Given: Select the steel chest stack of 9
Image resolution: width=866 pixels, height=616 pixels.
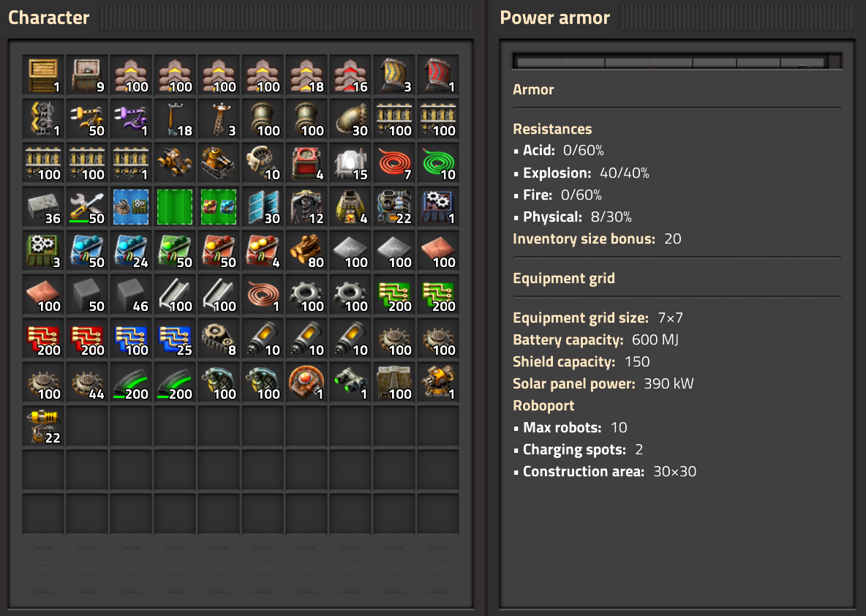Looking at the screenshot, I should pyautogui.click(x=87, y=75).
